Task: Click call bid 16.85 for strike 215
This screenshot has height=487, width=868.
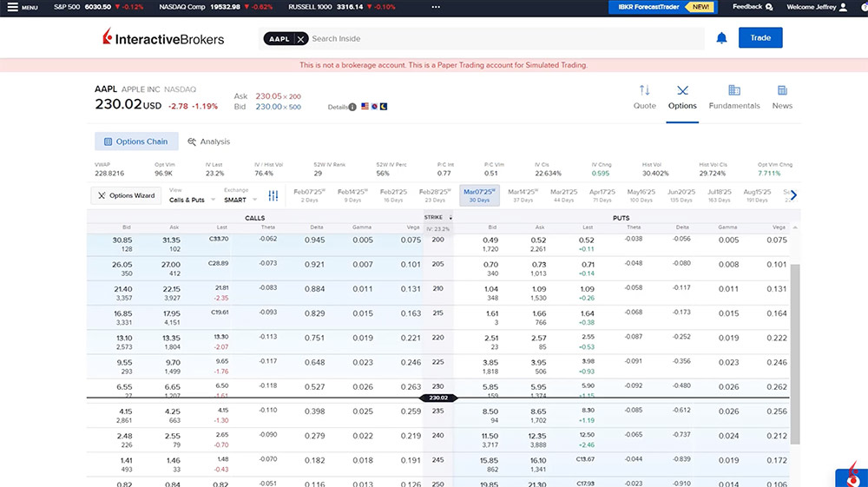Action: (123, 313)
